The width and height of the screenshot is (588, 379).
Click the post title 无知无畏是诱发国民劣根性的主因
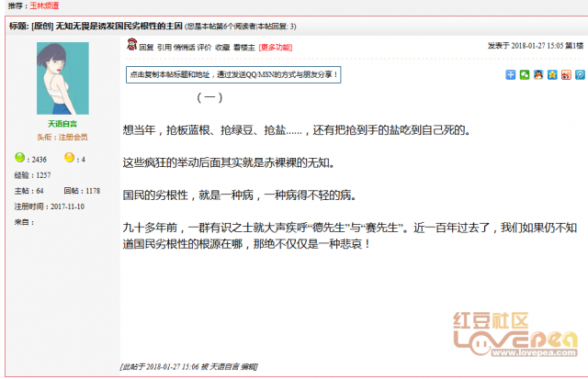(x=119, y=26)
